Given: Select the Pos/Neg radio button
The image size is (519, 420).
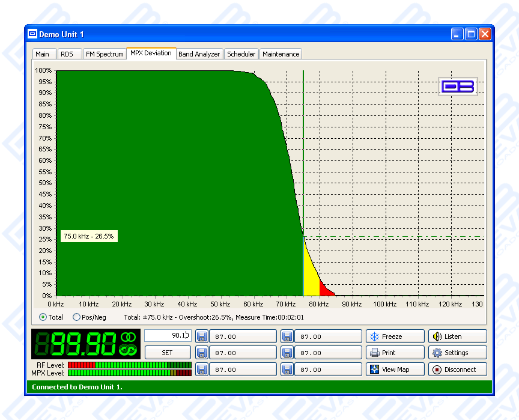Looking at the screenshot, I should click(x=76, y=317).
